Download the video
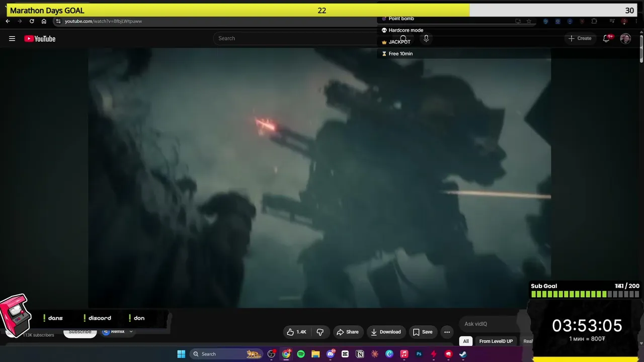 (386, 332)
